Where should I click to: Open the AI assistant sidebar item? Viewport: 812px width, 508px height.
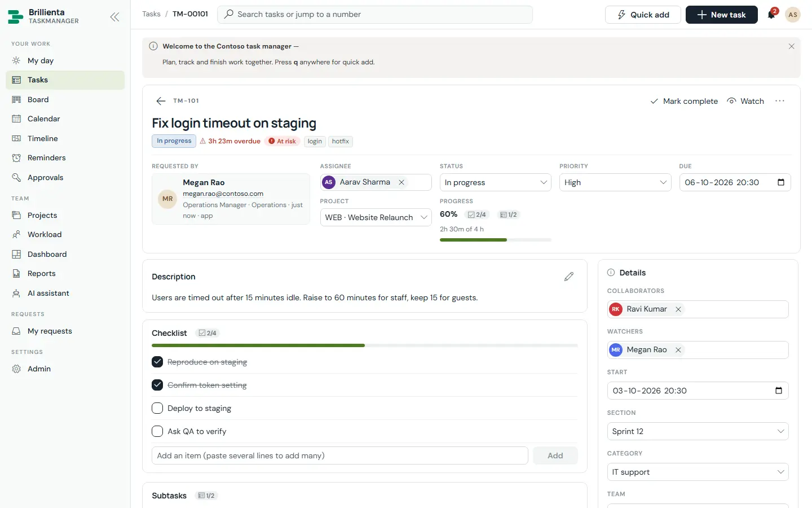point(65,293)
